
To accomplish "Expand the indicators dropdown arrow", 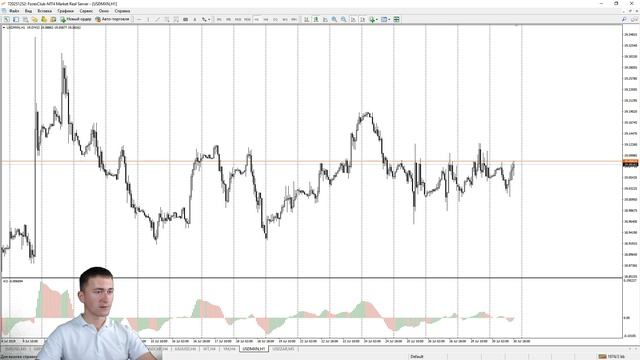I will click(377, 19).
